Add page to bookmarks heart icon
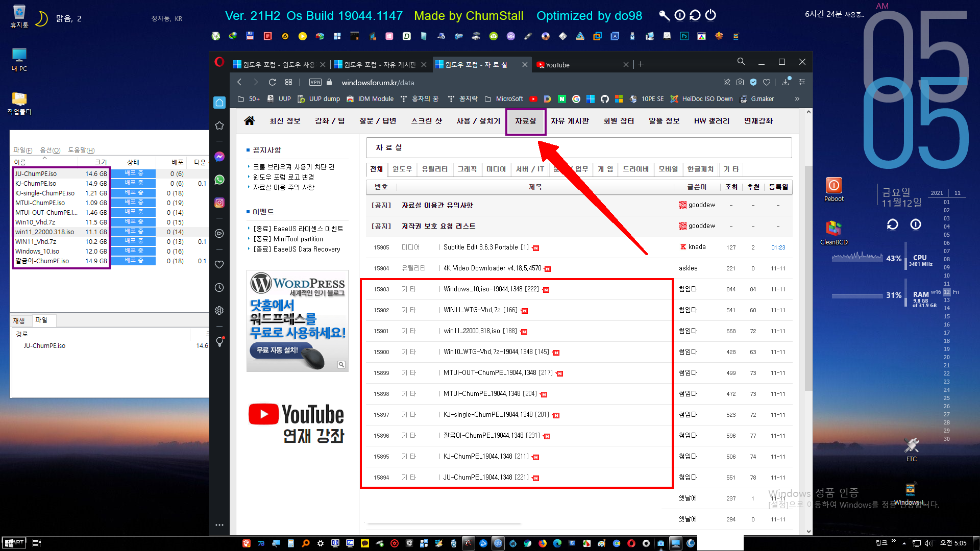980x551 pixels. (767, 82)
